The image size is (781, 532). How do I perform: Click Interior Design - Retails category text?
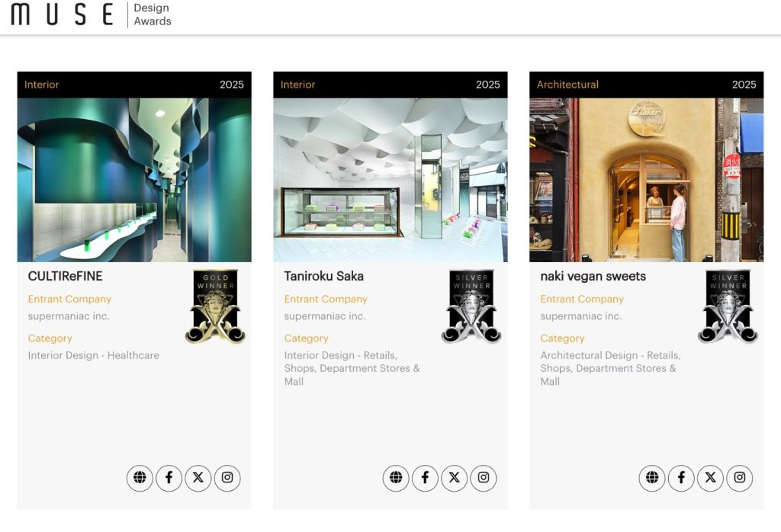(352, 368)
